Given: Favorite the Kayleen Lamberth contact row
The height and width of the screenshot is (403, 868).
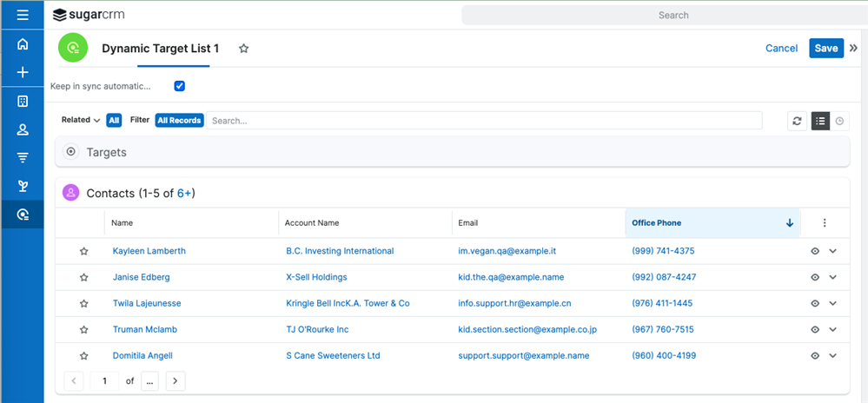Looking at the screenshot, I should 84,251.
